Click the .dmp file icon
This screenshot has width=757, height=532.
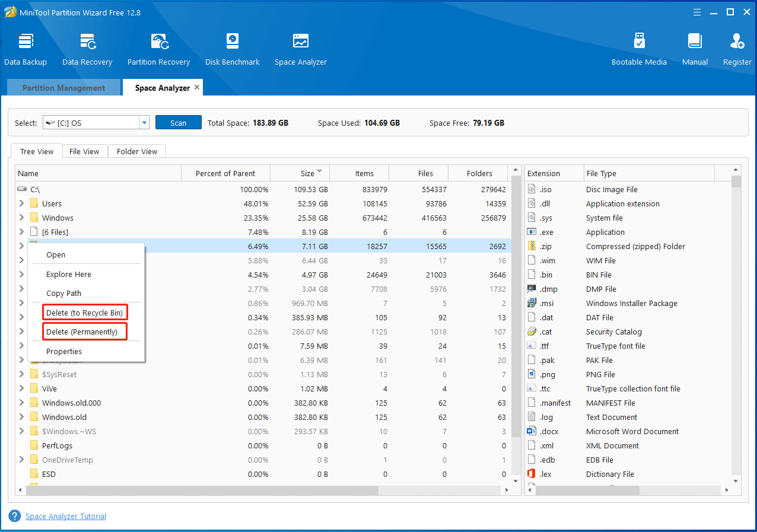[x=532, y=289]
